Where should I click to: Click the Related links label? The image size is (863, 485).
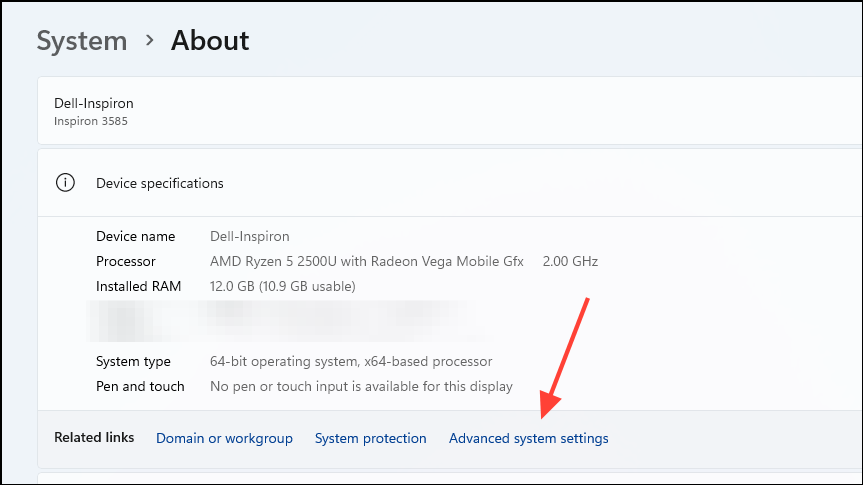(94, 438)
